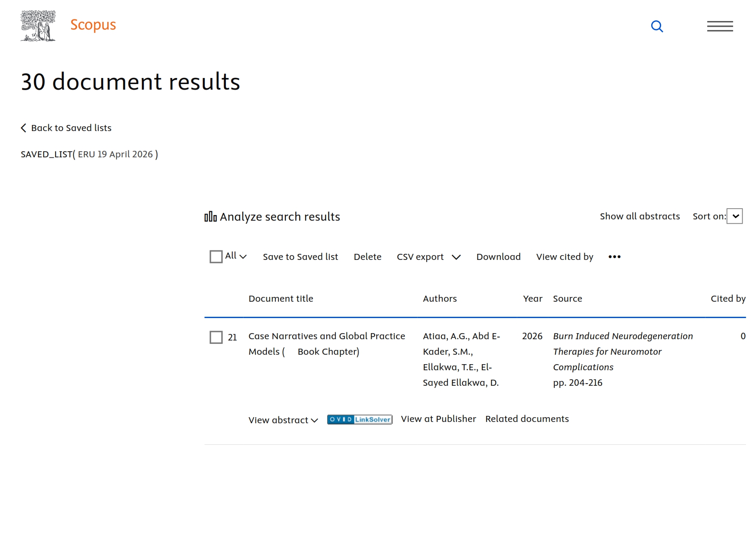This screenshot has height=534, width=756.
Task: Open the Sort on dropdown
Action: (x=735, y=216)
